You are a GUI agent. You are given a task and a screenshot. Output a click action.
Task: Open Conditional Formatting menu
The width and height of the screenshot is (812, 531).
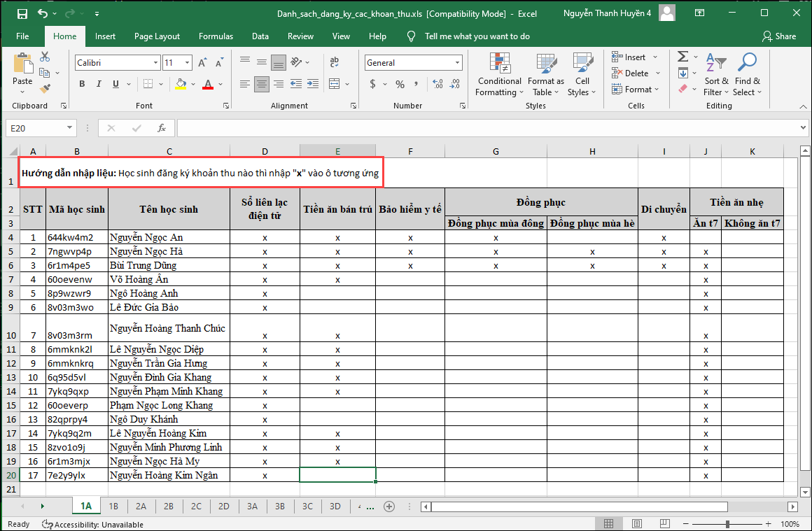(x=499, y=75)
